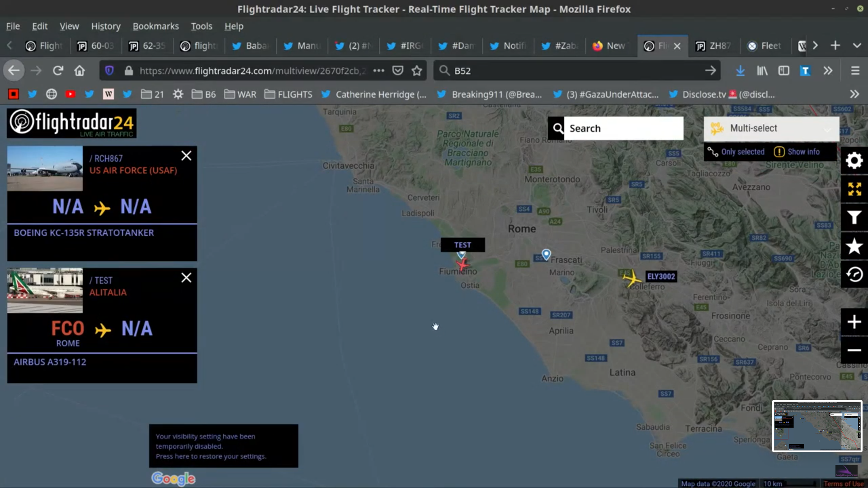Expand the list all tabs chevron
868x488 pixels.
[857, 46]
